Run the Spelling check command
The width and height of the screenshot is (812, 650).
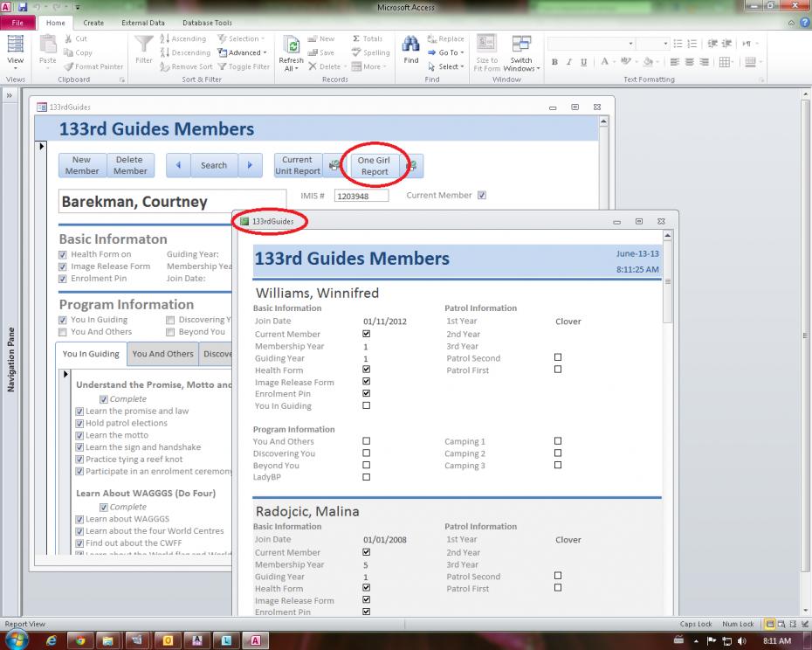tap(370, 52)
